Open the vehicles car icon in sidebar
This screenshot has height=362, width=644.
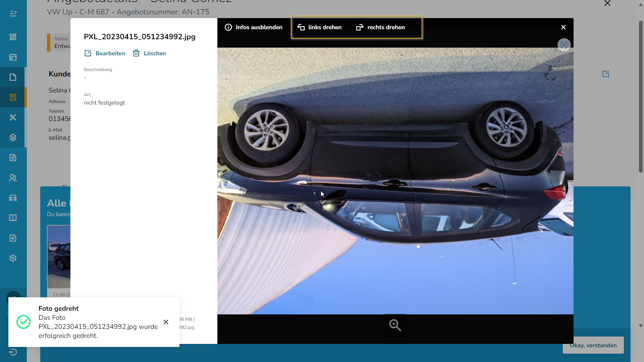click(x=13, y=198)
